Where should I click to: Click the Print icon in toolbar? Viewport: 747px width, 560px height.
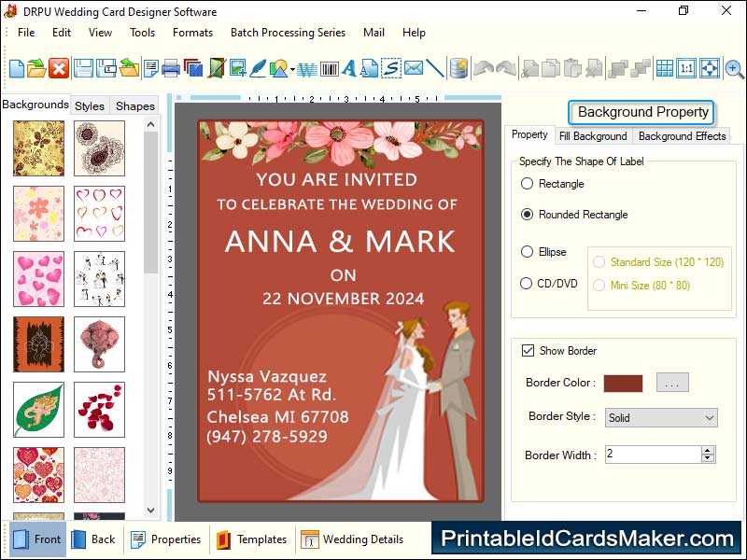tap(171, 68)
